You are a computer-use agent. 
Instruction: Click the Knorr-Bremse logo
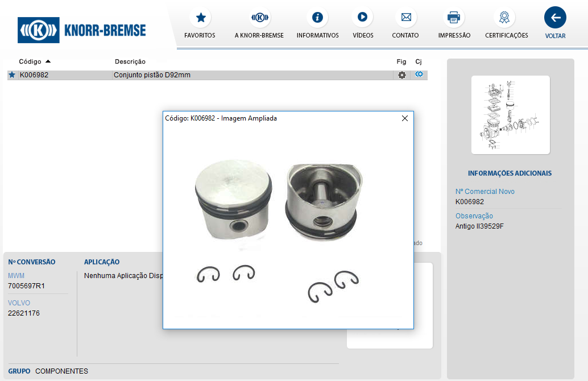[x=82, y=30]
